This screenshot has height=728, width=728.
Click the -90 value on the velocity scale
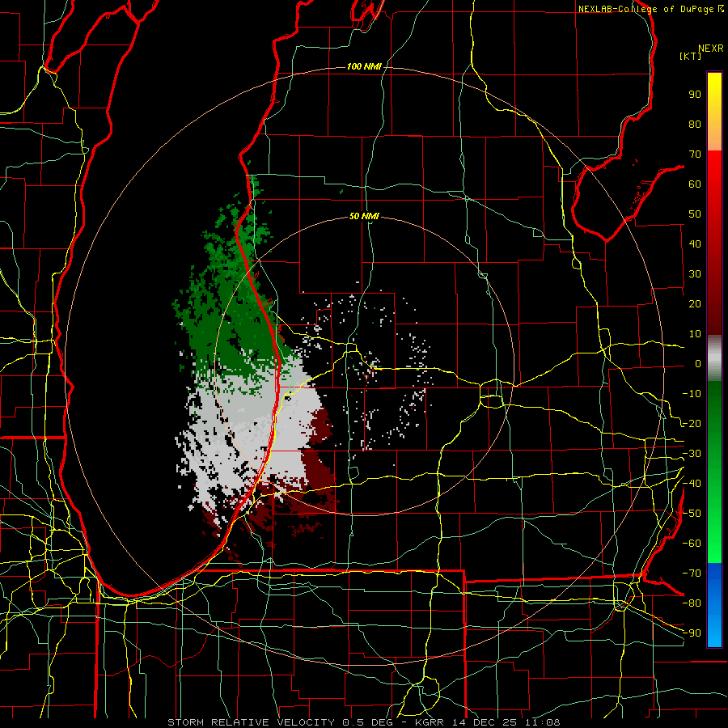pyautogui.click(x=692, y=633)
